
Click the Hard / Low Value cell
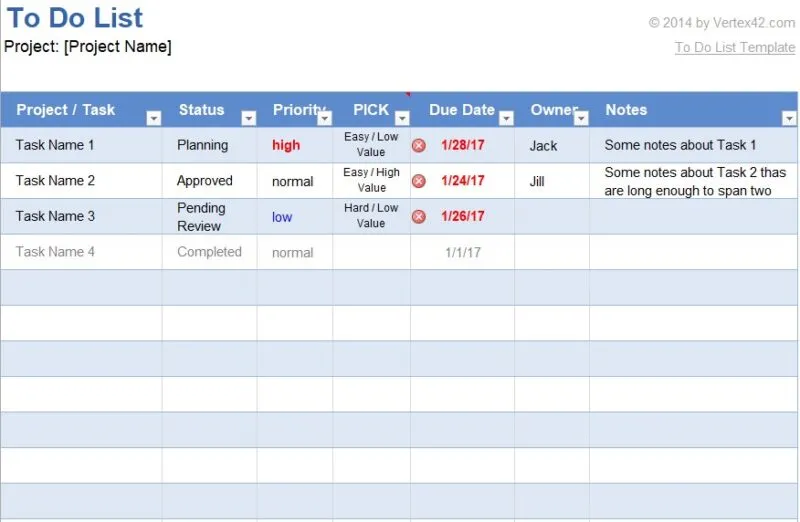click(371, 216)
